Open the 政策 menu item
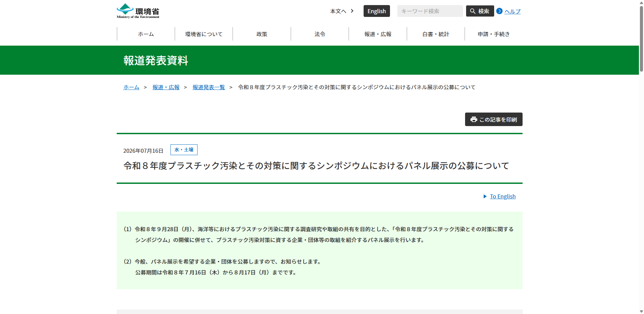 [x=262, y=34]
